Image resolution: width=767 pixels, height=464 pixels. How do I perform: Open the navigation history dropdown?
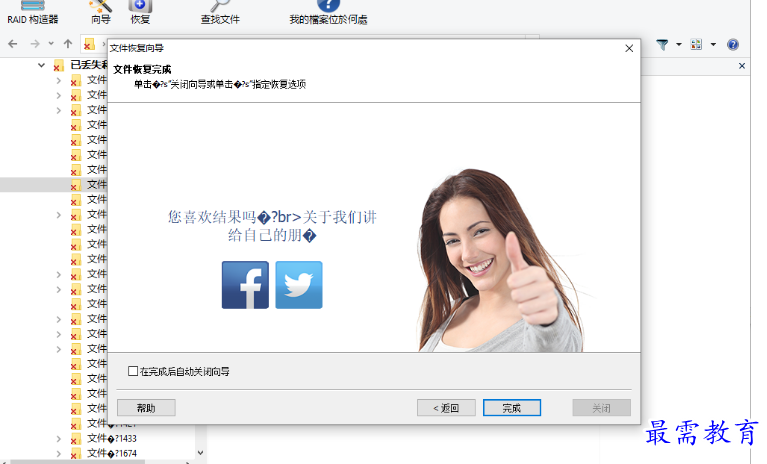coord(51,44)
